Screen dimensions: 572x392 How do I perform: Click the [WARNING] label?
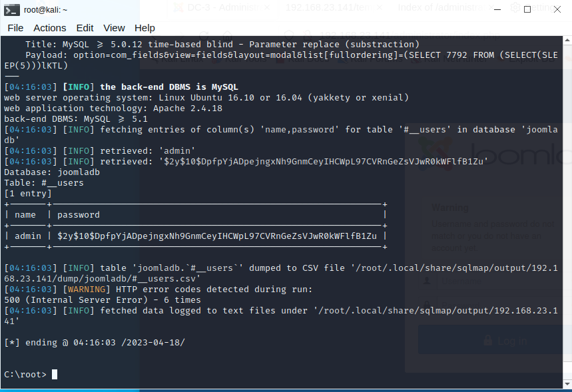[87, 290]
